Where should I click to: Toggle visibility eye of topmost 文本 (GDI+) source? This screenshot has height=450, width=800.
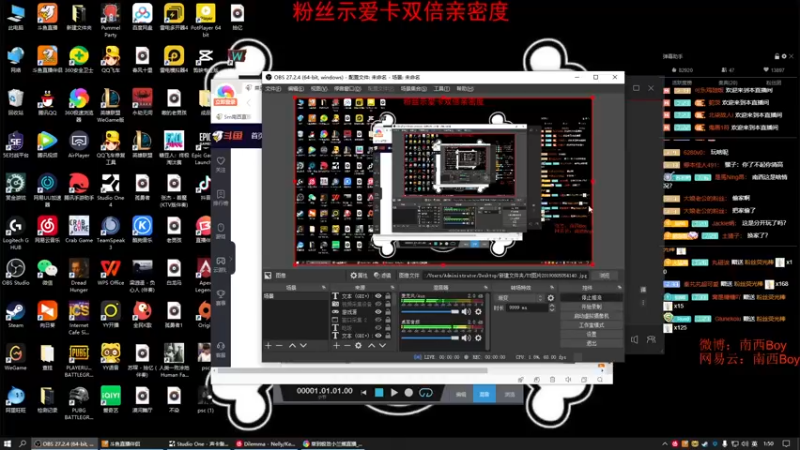(x=378, y=296)
